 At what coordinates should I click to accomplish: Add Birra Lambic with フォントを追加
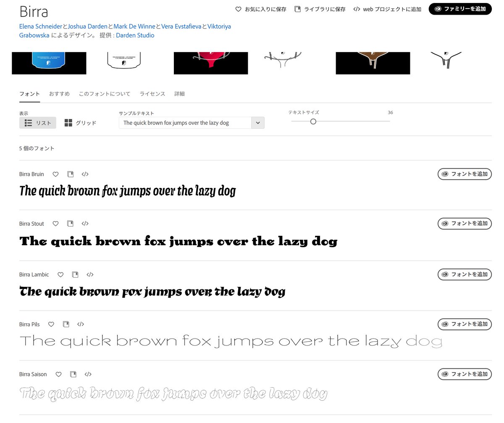click(x=465, y=275)
